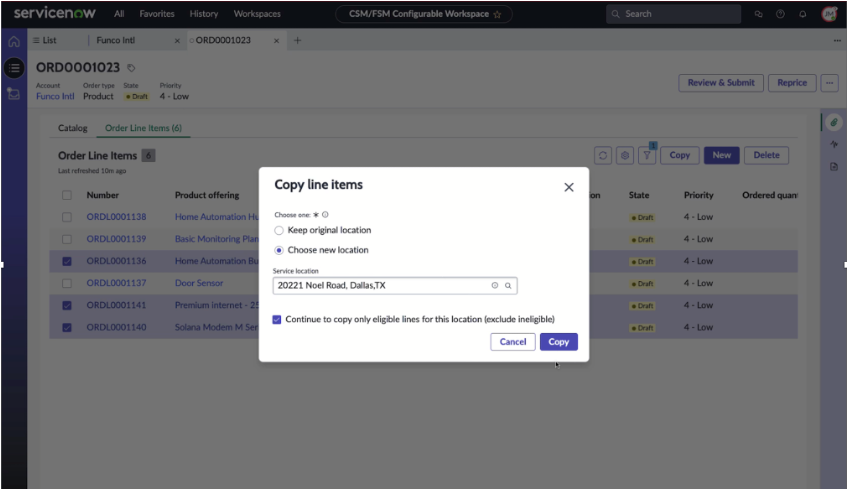Click the info icon in Service location field
This screenshot has width=848, height=490.
pyautogui.click(x=494, y=286)
